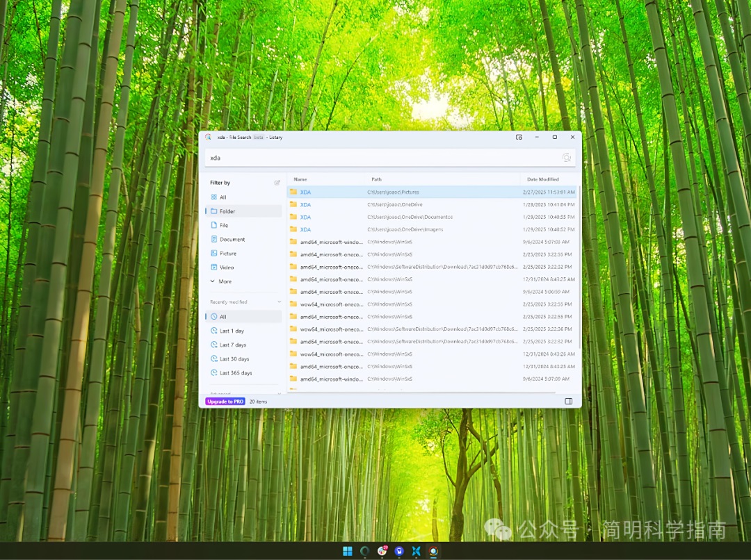Select the Last 7 days filter
Screen dimensions: 751x560
click(x=232, y=345)
